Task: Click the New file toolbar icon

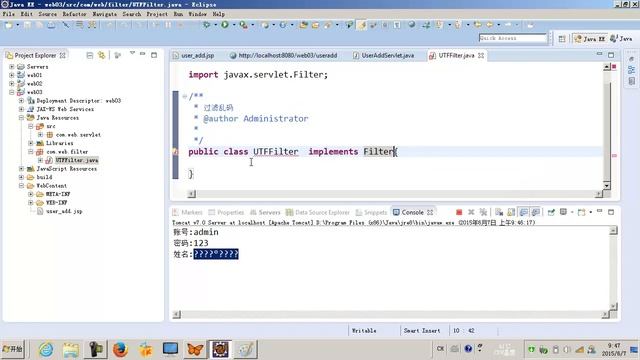Action: [9, 25]
